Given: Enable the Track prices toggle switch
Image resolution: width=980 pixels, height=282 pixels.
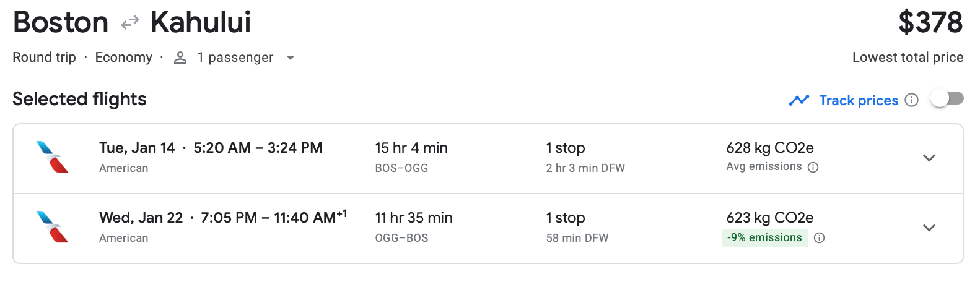Looking at the screenshot, I should click(947, 99).
